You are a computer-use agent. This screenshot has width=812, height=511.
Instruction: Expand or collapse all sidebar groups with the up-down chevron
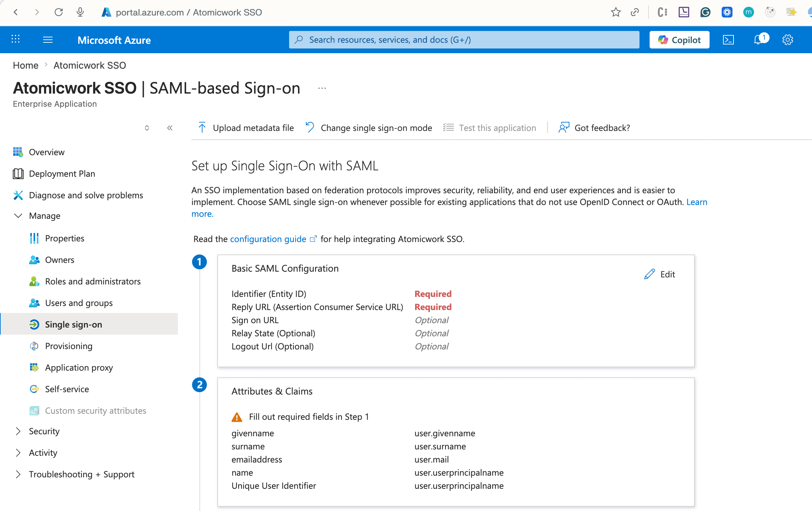147,128
